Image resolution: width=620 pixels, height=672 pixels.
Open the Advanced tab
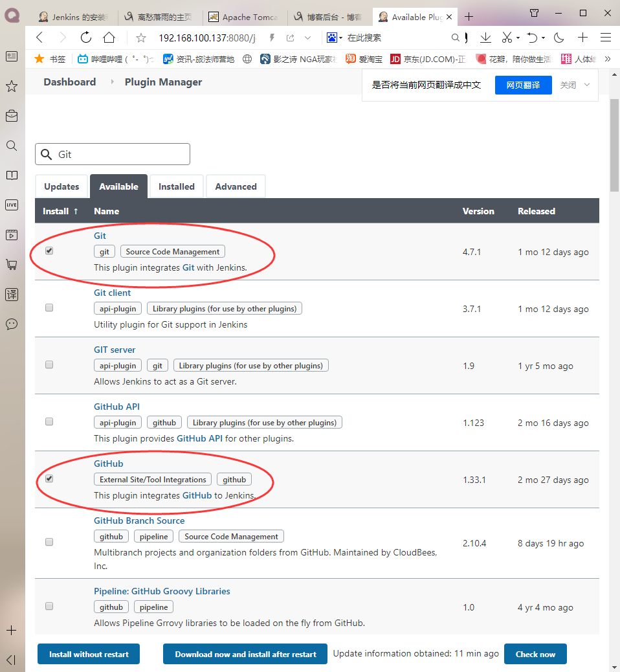pos(236,186)
